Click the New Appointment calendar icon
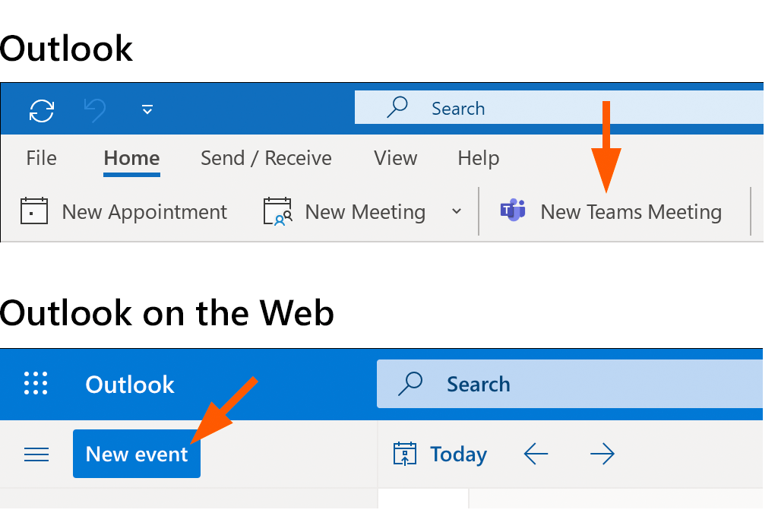The height and width of the screenshot is (532, 778). 34,211
